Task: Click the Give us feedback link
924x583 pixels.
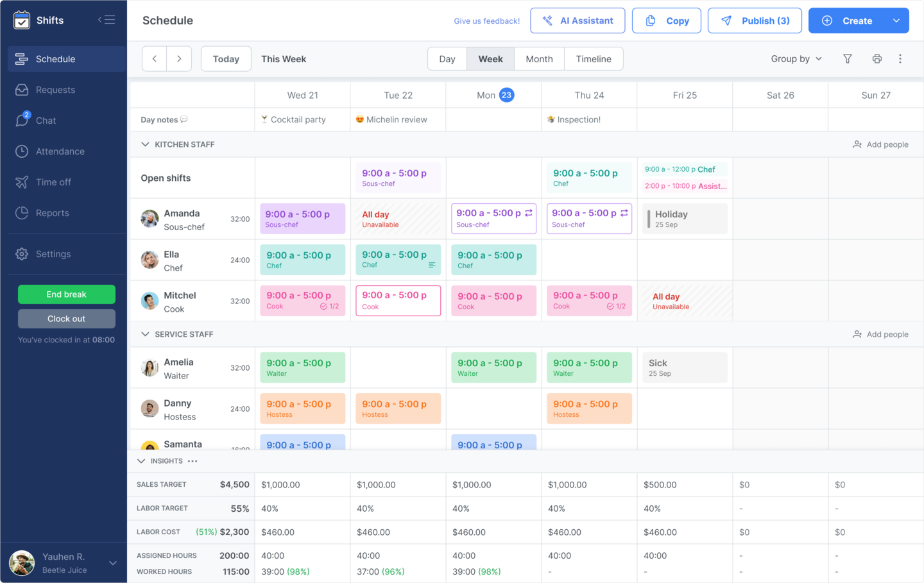Action: (487, 21)
